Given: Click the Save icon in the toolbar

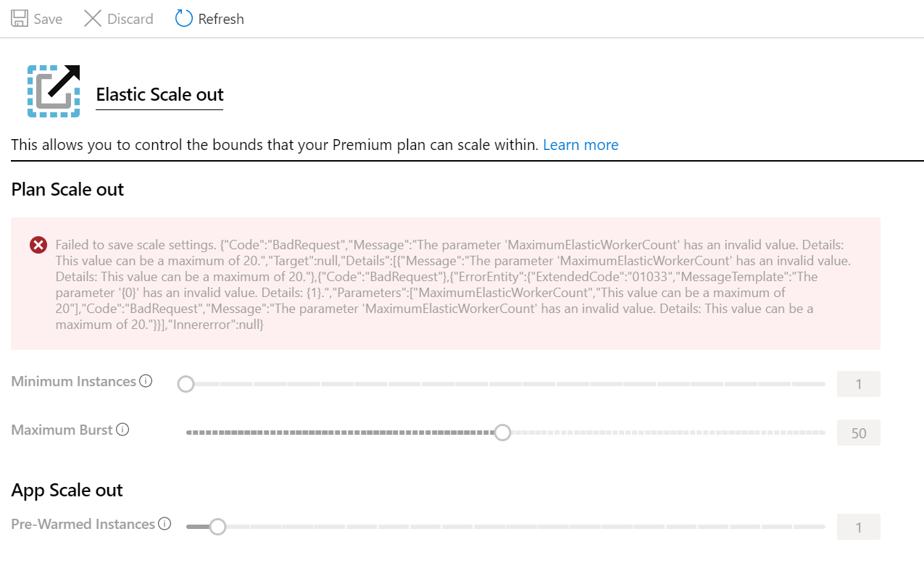Looking at the screenshot, I should pyautogui.click(x=19, y=18).
